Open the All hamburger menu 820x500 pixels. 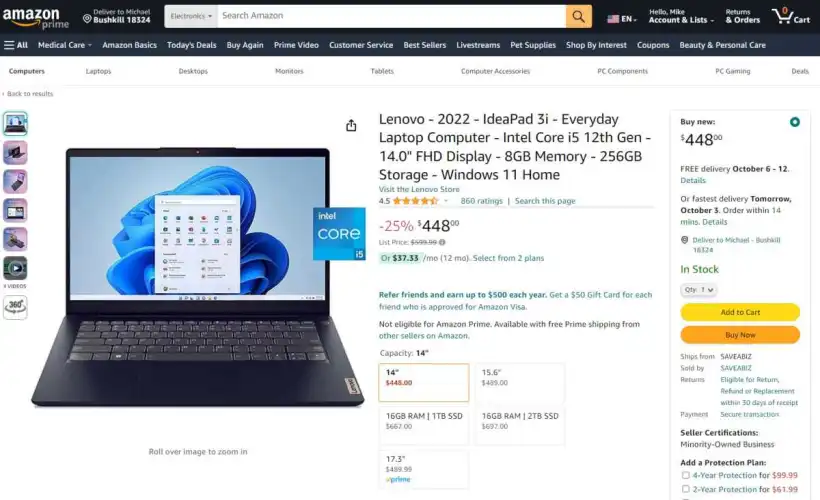[16, 45]
